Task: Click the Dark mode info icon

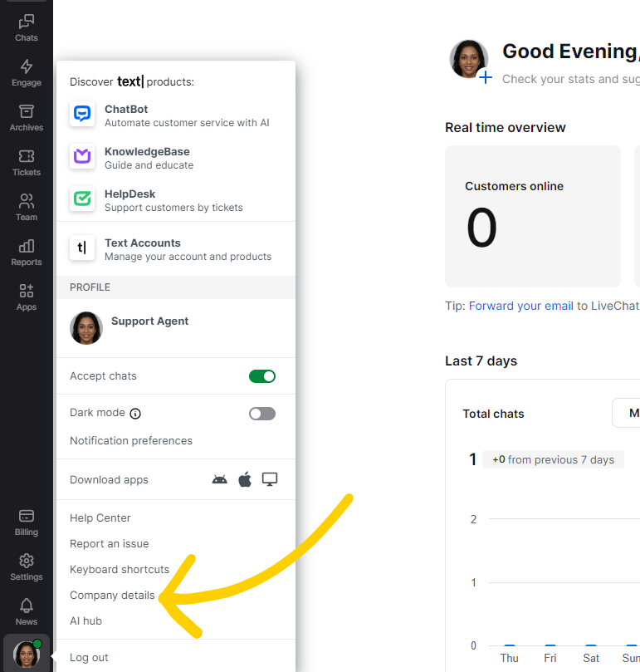Action: pos(135,414)
